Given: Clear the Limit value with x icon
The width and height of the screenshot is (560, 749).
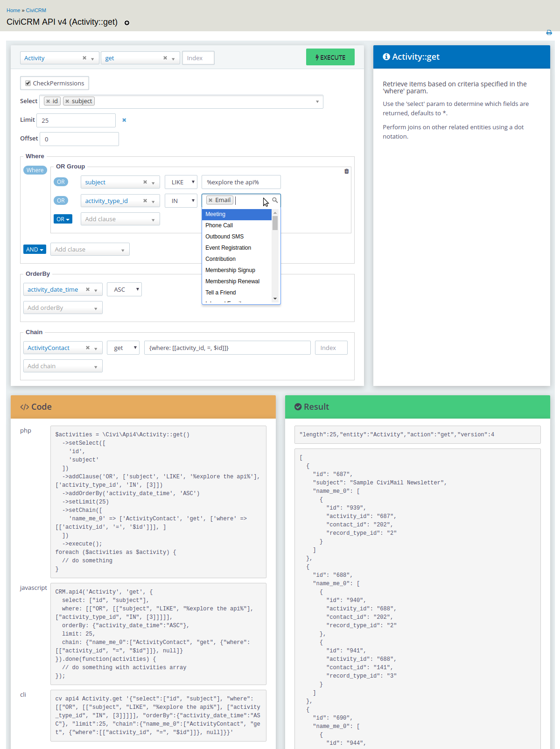Looking at the screenshot, I should 124,120.
